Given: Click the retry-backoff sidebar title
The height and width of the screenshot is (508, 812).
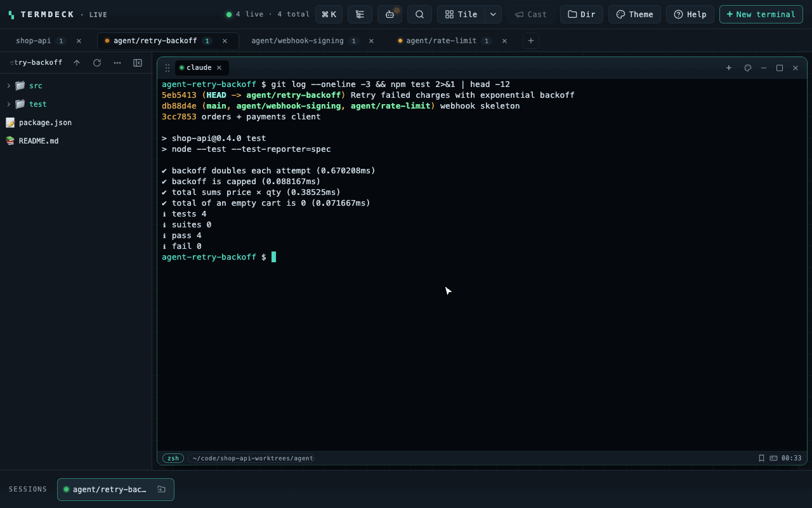Looking at the screenshot, I should (36, 62).
